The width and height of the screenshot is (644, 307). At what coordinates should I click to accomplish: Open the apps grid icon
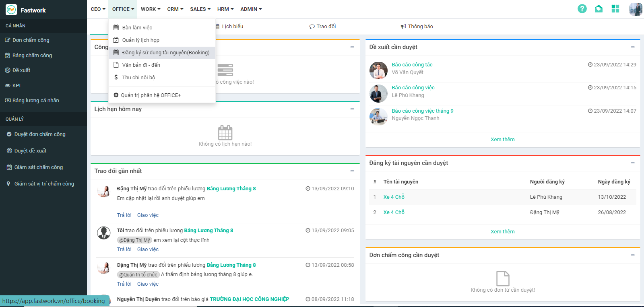615,9
